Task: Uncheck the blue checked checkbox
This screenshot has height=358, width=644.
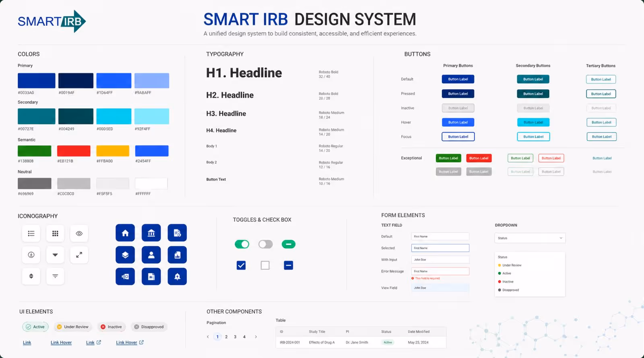Action: tap(241, 265)
